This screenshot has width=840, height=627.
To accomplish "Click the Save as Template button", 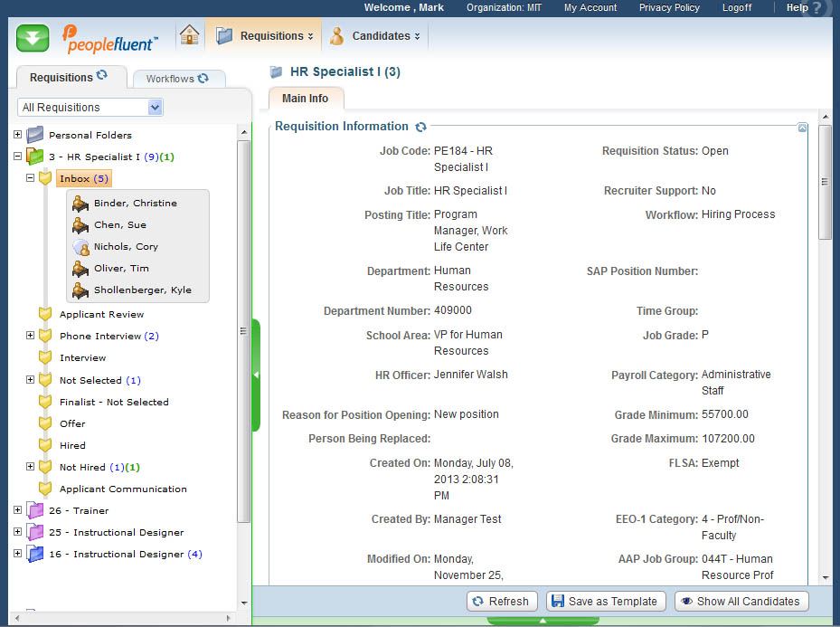I will (606, 601).
